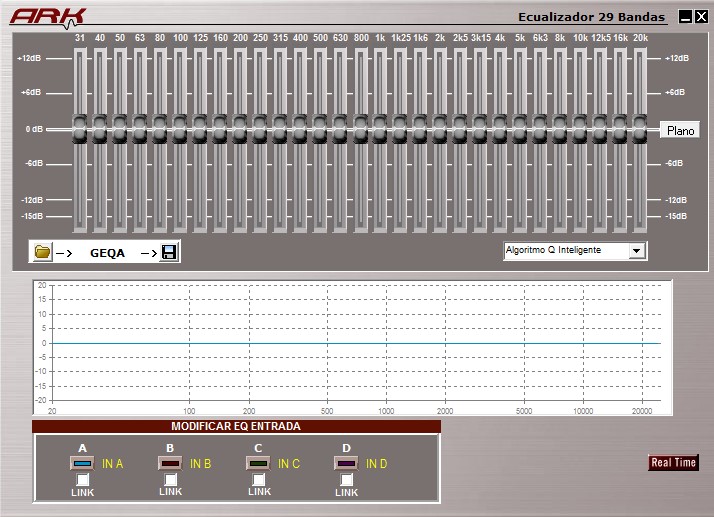Select the purple IN D channel button
This screenshot has width=714, height=517.
346,463
